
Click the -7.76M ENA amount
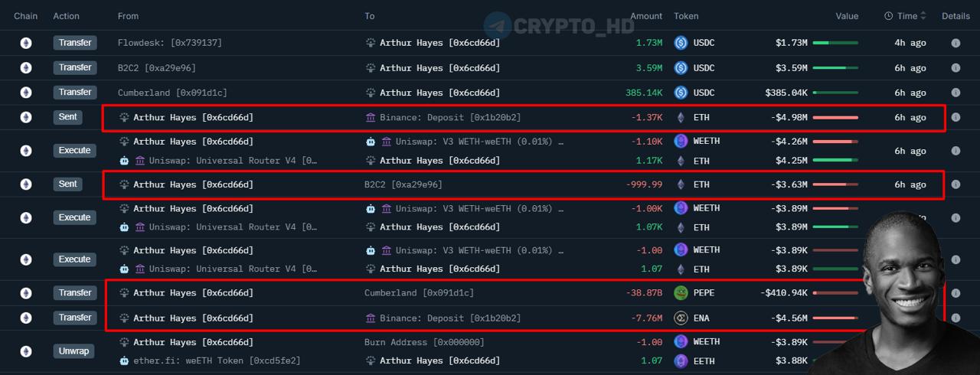[647, 318]
